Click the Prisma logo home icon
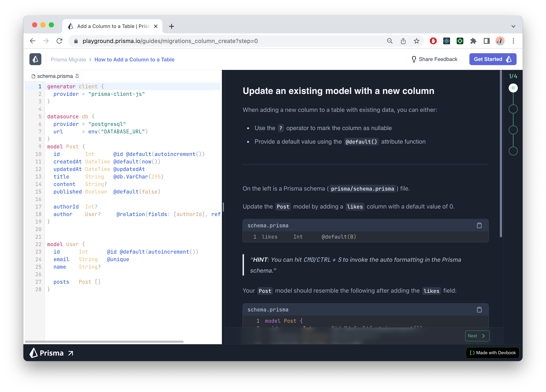546x392 pixels. click(x=35, y=59)
